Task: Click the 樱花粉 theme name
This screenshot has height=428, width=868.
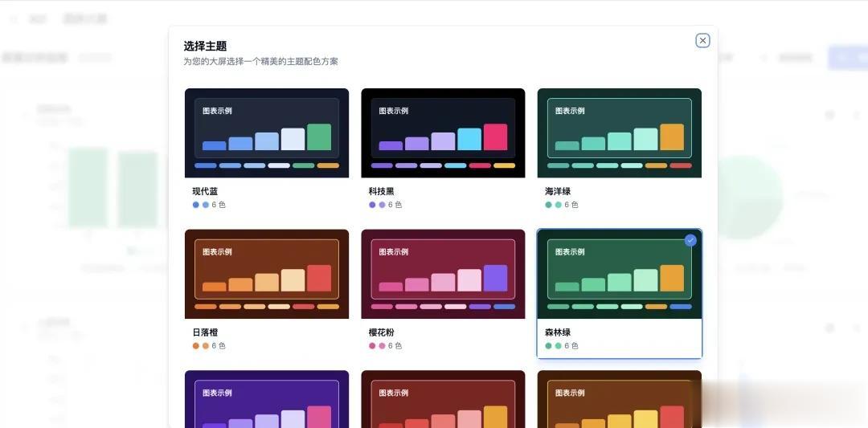Action: tap(382, 332)
